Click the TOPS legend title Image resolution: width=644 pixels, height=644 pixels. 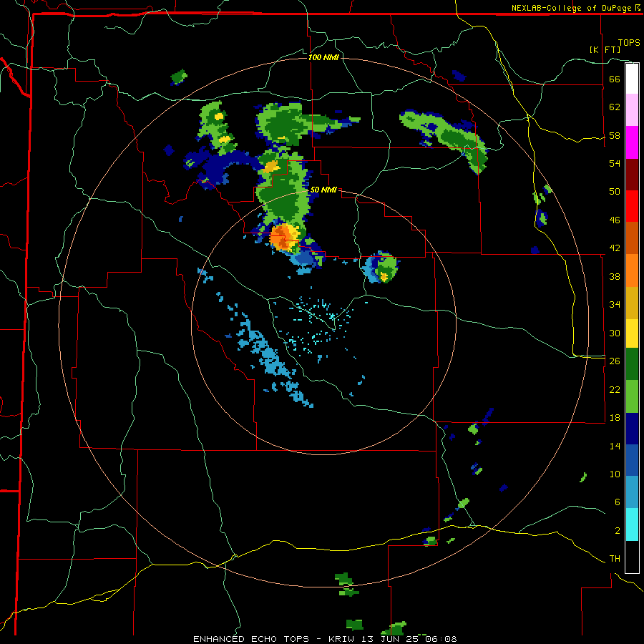629,42
